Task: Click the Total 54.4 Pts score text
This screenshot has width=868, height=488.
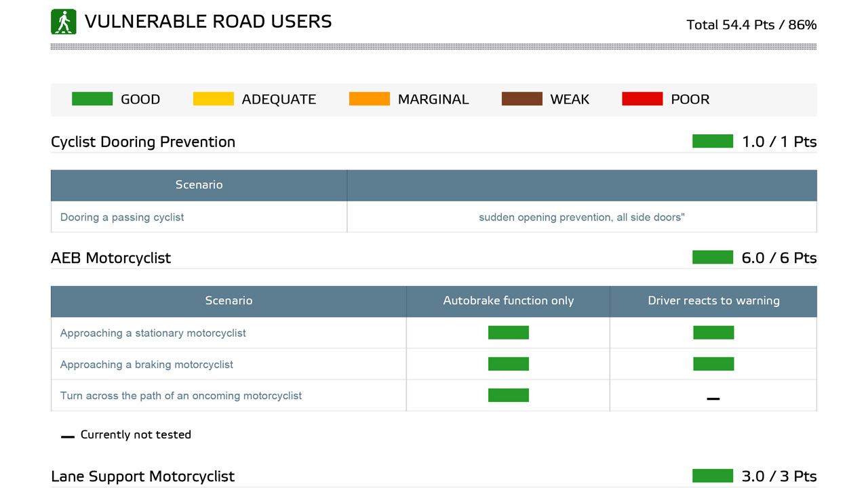Action: click(751, 25)
